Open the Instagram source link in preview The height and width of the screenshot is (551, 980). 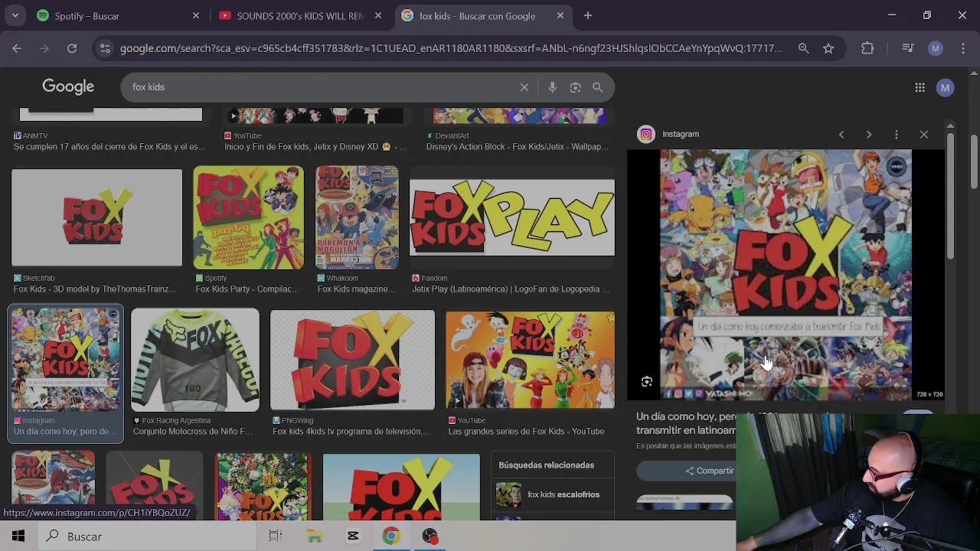click(668, 134)
